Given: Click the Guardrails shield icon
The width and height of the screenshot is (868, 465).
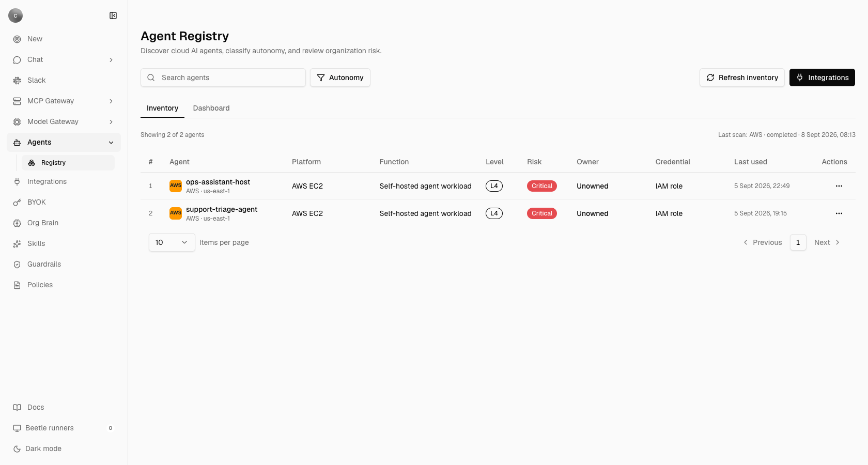Looking at the screenshot, I should (x=17, y=265).
